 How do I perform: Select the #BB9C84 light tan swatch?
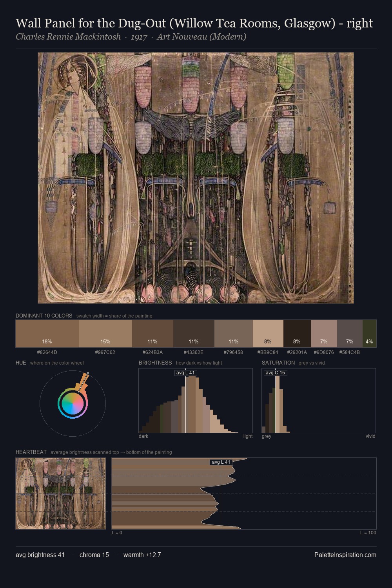click(x=268, y=334)
